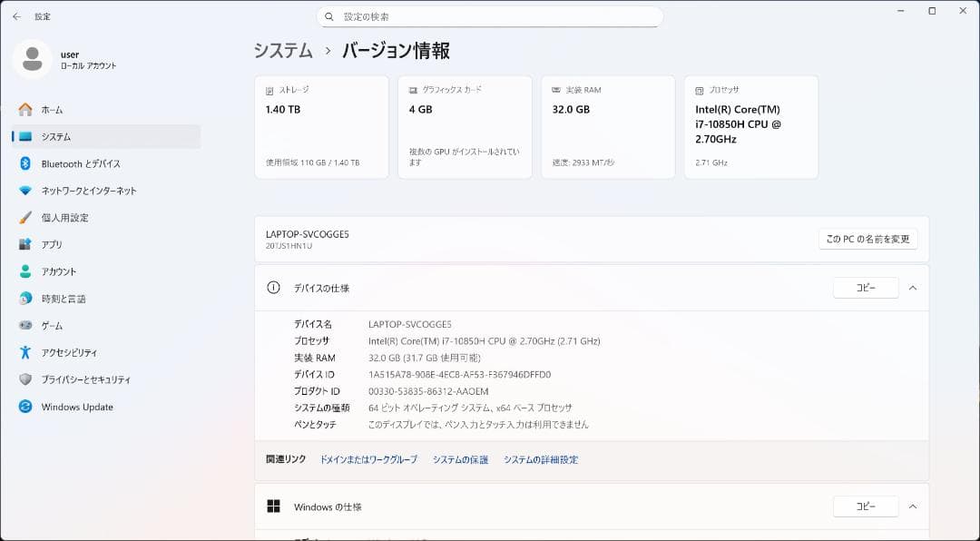Click システム in the breadcrumb
Screen dimensions: 980x541
point(278,52)
